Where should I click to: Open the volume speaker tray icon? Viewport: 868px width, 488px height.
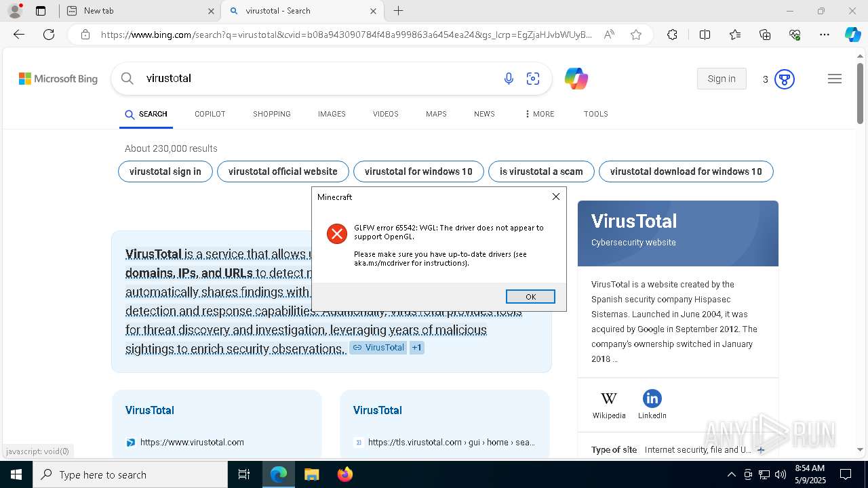point(780,474)
